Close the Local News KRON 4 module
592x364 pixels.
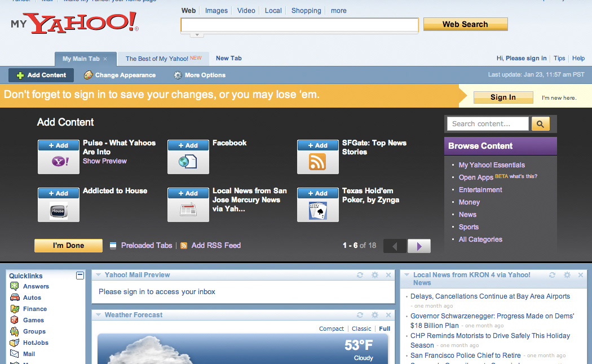coord(581,275)
